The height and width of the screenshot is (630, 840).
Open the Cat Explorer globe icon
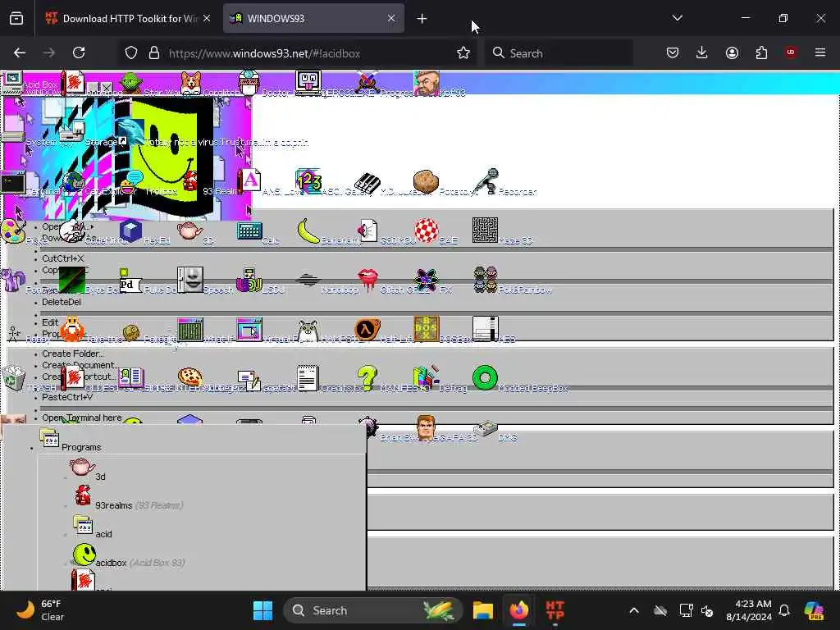click(x=72, y=182)
